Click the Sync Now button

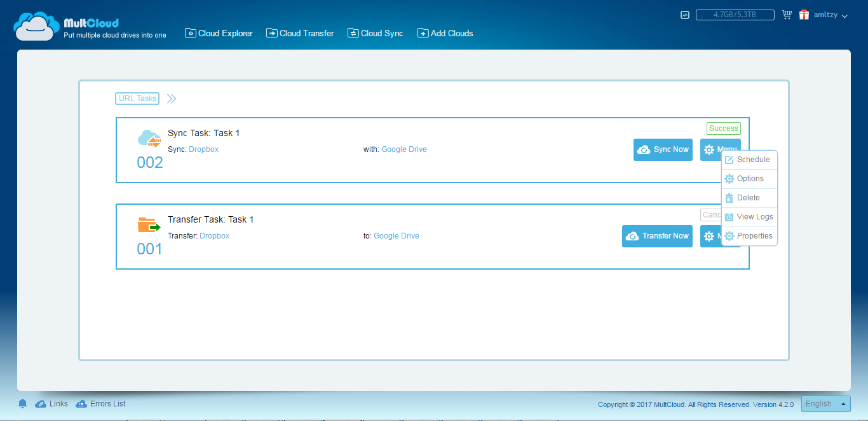[663, 149]
